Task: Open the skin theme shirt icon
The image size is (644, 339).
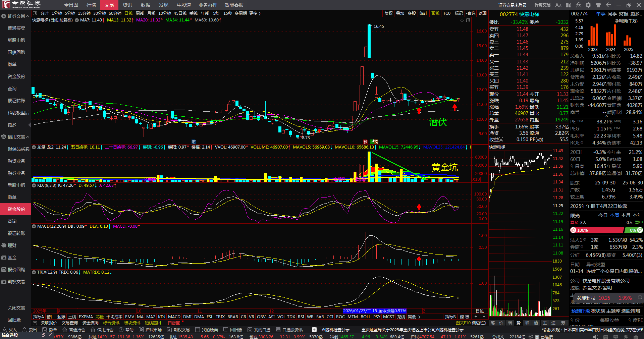Action: [598, 5]
